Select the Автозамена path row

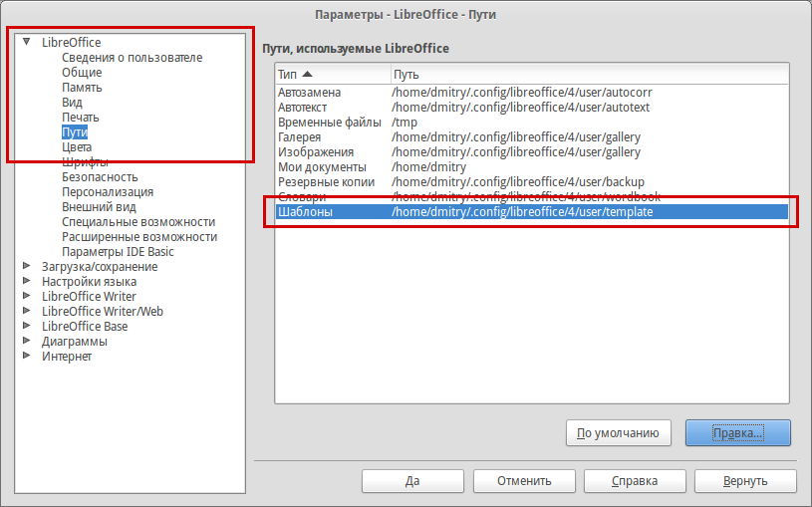tap(532, 93)
